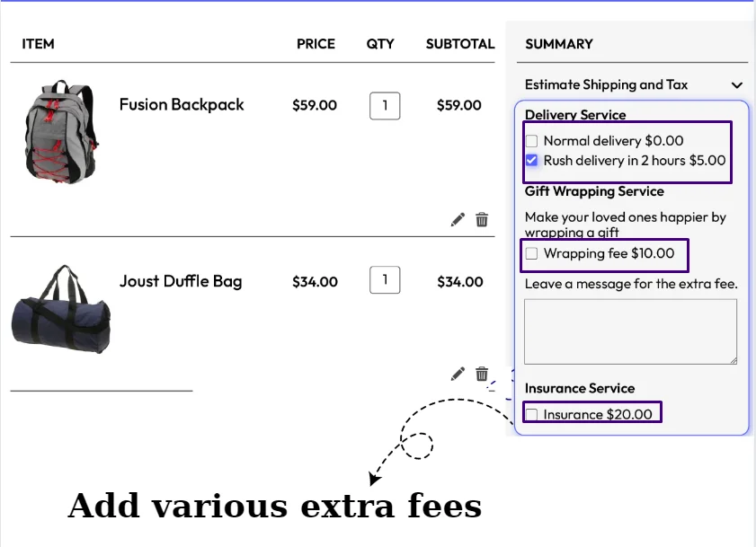Click the SUBTOTAL column header
This screenshot has height=547, width=756.
click(458, 44)
